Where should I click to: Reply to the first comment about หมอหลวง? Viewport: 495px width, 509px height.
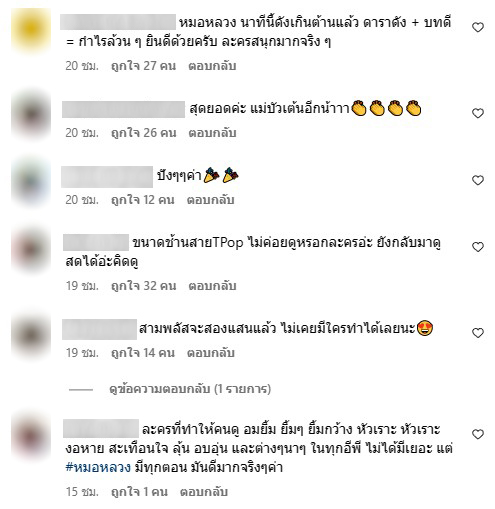[212, 66]
